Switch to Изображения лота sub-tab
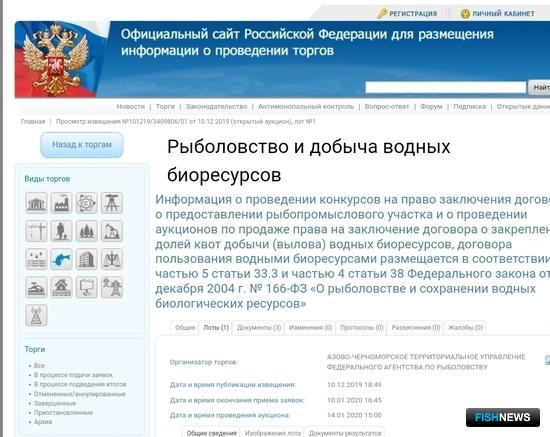Image resolution: width=550 pixels, height=437 pixels. 273,433
